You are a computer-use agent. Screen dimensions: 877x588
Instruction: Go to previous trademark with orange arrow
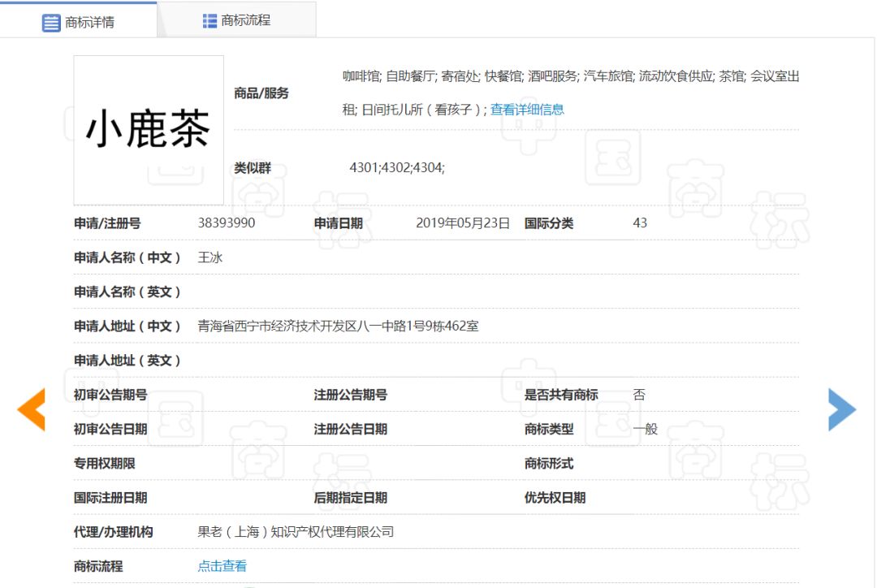pos(32,409)
